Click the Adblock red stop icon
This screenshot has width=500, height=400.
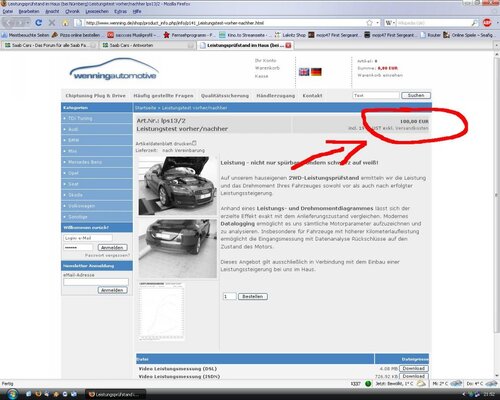tap(487, 23)
